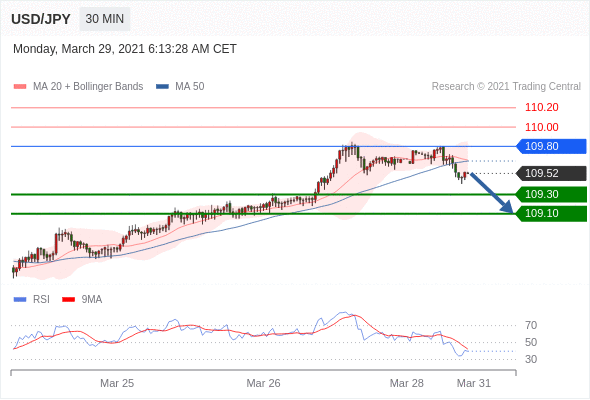
Task: Click the Mar 26 date axis label
Action: (x=263, y=383)
